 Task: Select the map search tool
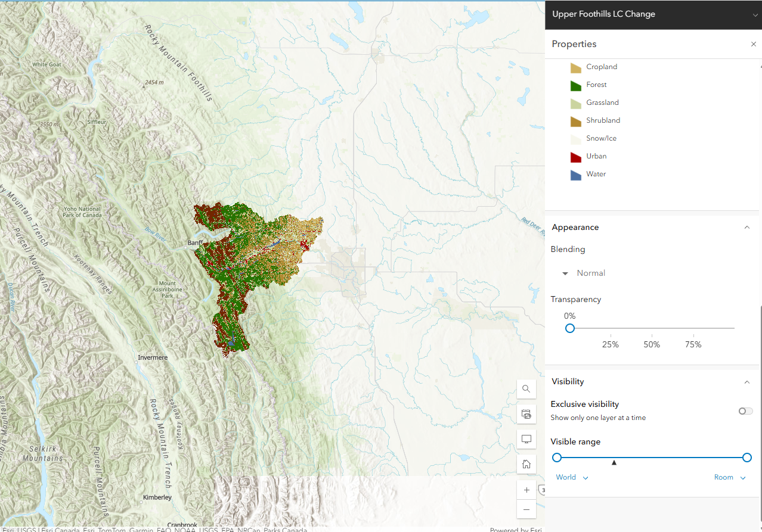tap(526, 389)
